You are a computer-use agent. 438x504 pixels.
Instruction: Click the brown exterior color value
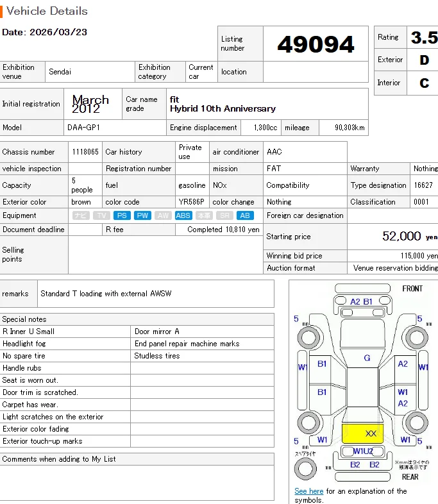(x=81, y=202)
